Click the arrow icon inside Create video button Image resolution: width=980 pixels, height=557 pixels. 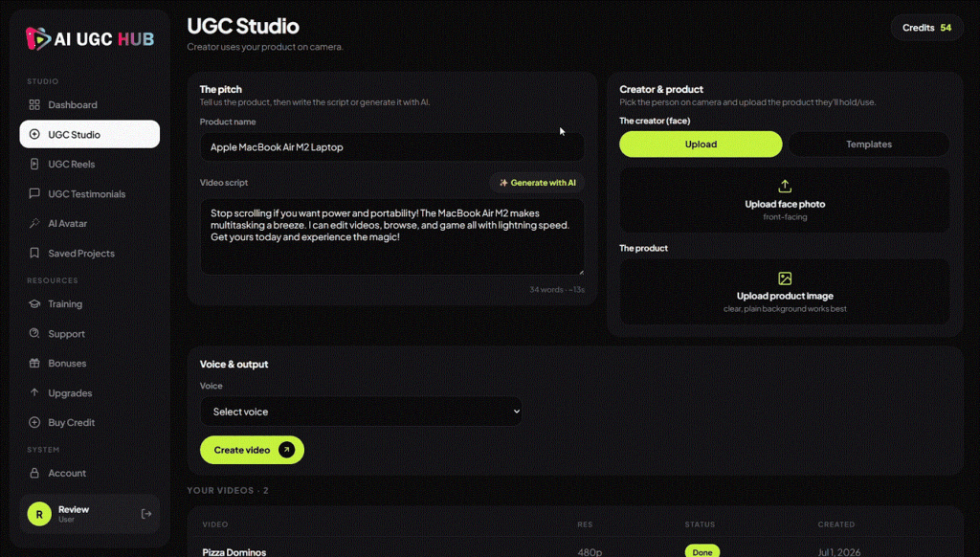tap(287, 450)
